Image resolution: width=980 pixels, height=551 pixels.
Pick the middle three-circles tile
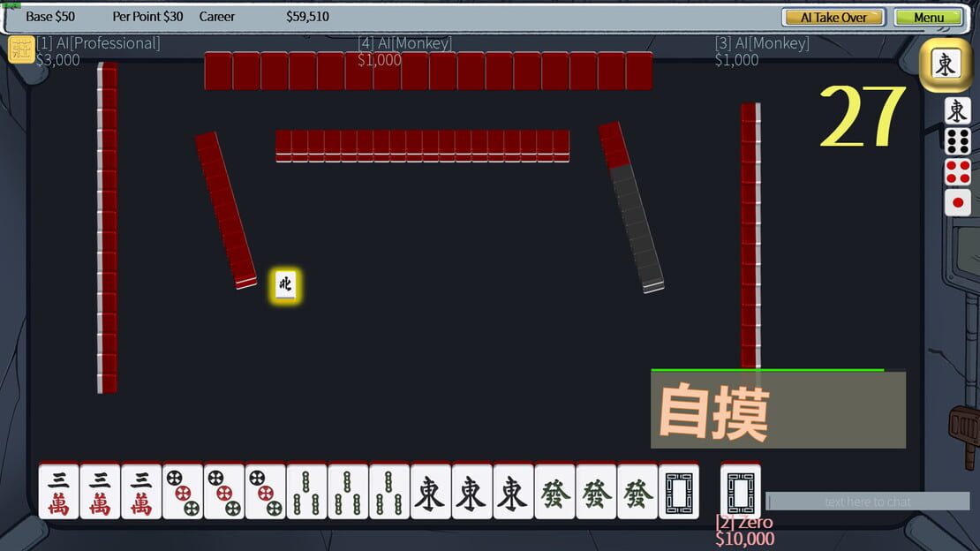click(223, 492)
